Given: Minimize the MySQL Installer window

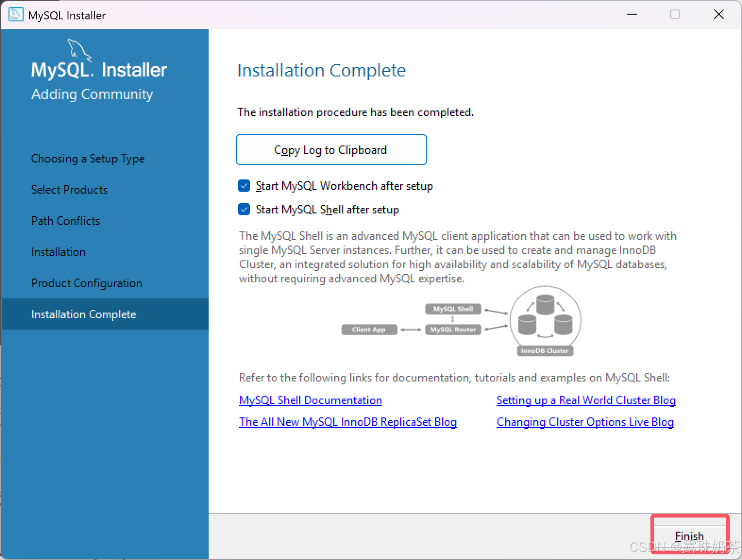Looking at the screenshot, I should [x=632, y=15].
